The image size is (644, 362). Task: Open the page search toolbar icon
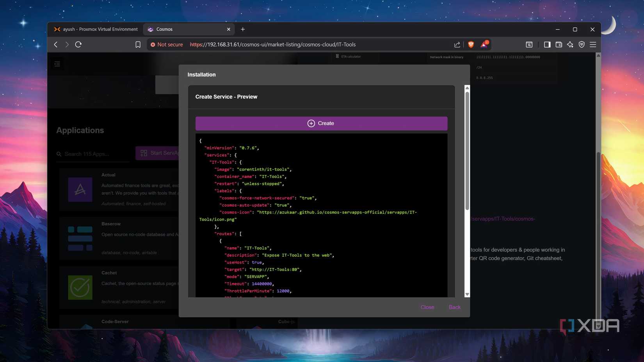coord(529,44)
